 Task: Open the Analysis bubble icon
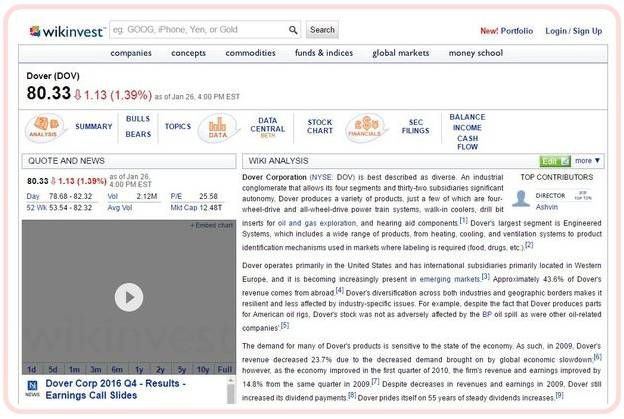pyautogui.click(x=44, y=128)
